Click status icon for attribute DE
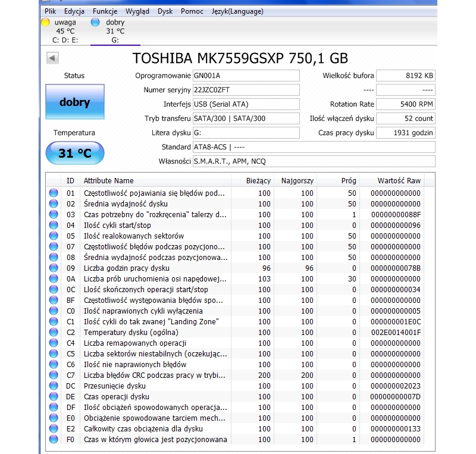This screenshot has width=476, height=454. click(x=54, y=396)
